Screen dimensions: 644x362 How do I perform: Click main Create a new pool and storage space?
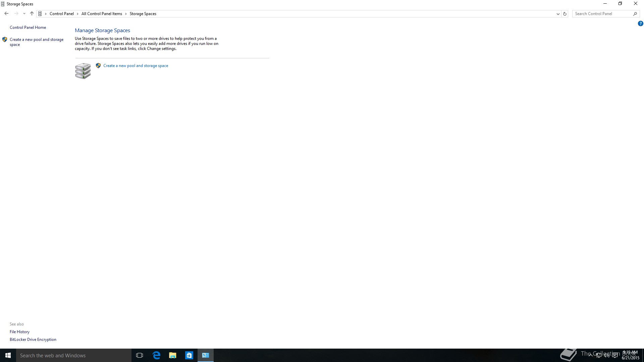(136, 66)
